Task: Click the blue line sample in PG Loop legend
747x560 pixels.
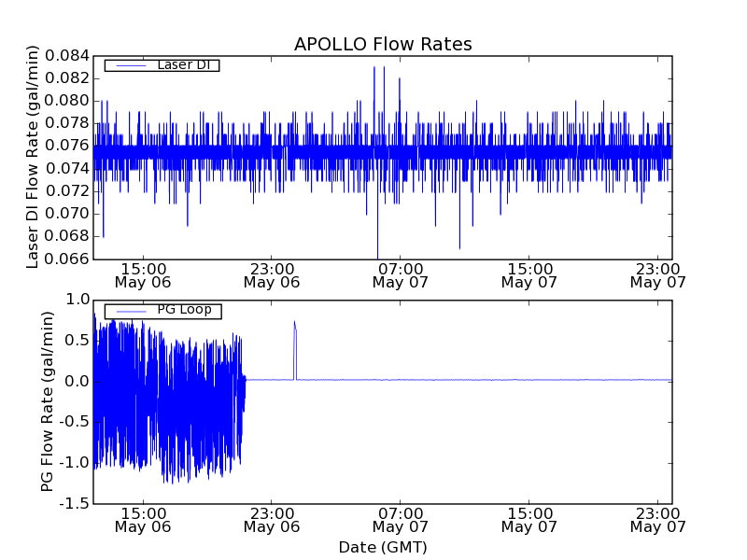Action: (128, 310)
